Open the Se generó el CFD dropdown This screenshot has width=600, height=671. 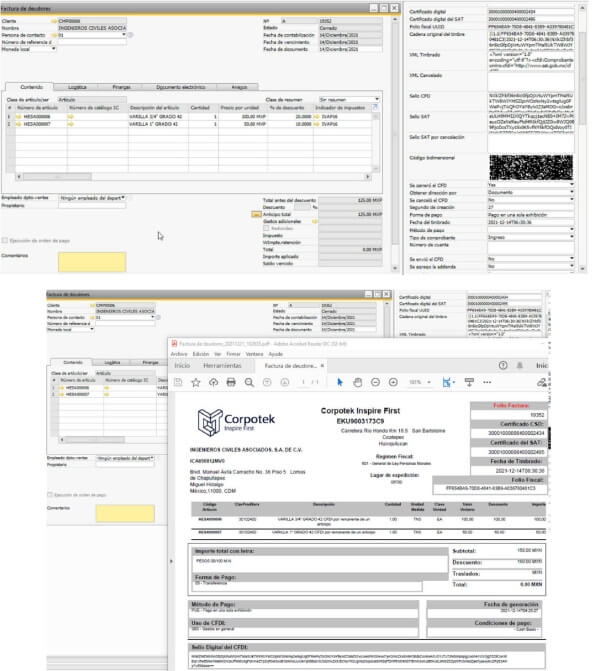tap(572, 185)
